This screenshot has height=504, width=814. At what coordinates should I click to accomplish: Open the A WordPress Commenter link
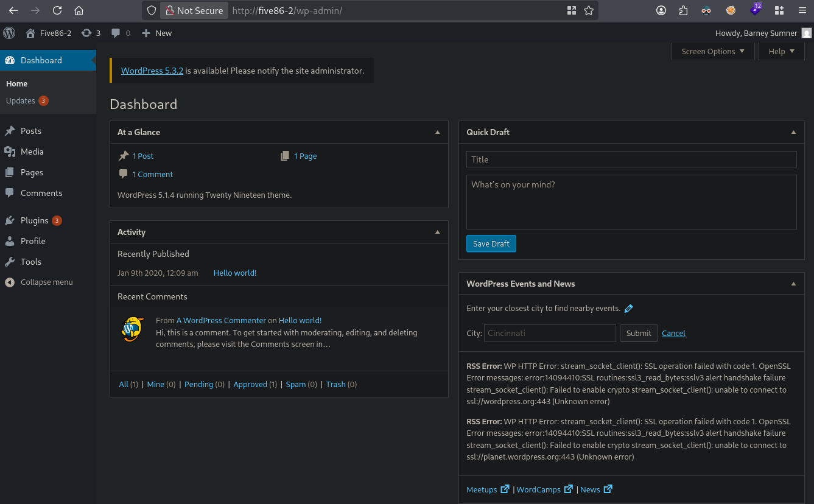point(221,320)
